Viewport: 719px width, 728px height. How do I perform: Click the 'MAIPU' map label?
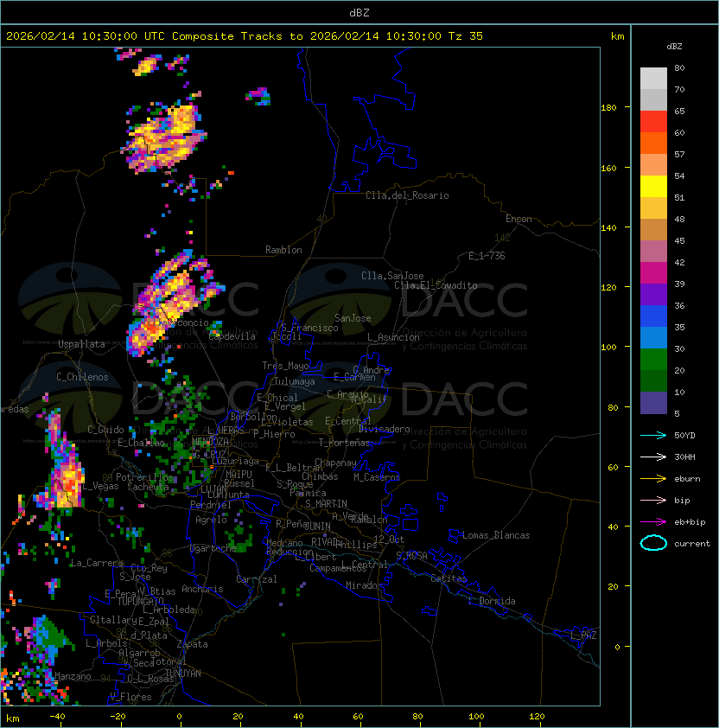pos(239,475)
